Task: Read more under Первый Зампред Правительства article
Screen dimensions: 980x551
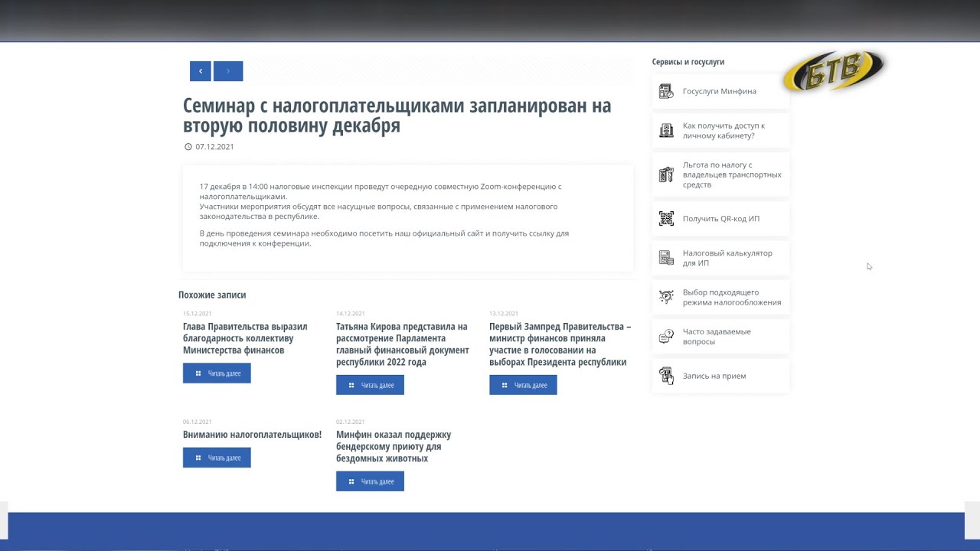Action: [x=523, y=385]
